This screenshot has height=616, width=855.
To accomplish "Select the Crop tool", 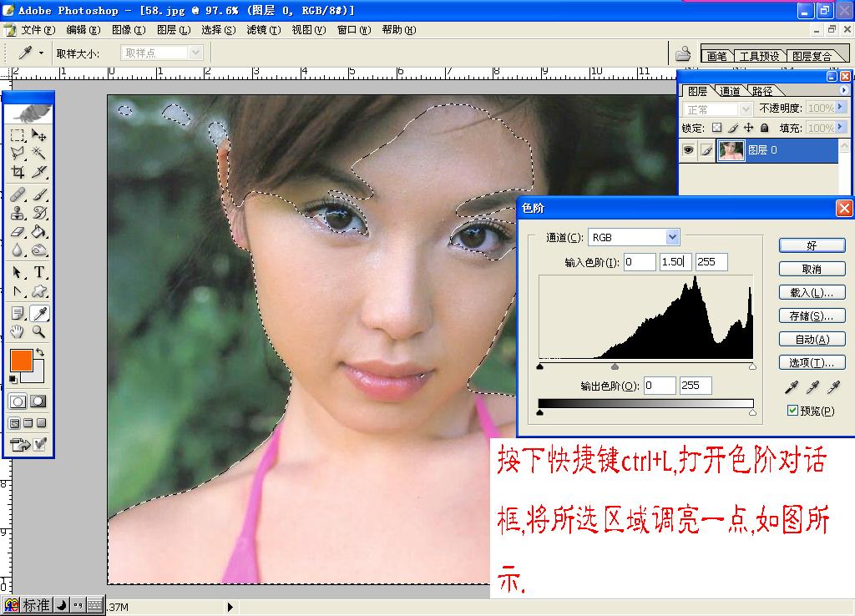I will point(18,172).
